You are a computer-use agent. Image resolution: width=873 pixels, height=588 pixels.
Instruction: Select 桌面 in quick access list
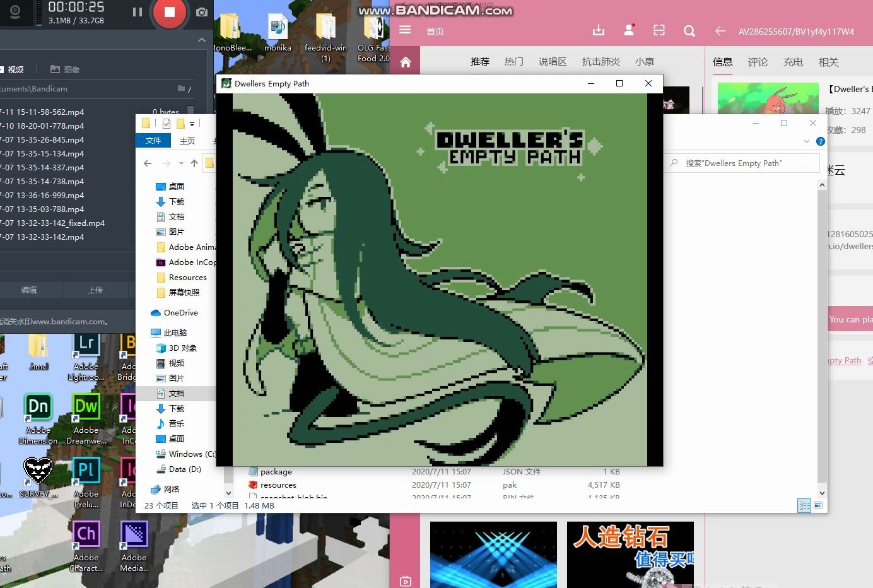click(x=177, y=186)
